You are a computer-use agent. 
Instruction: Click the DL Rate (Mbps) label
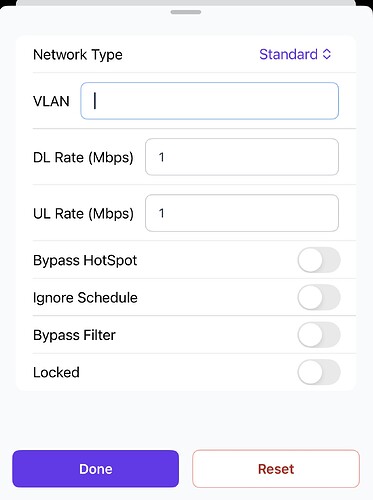[x=83, y=157]
